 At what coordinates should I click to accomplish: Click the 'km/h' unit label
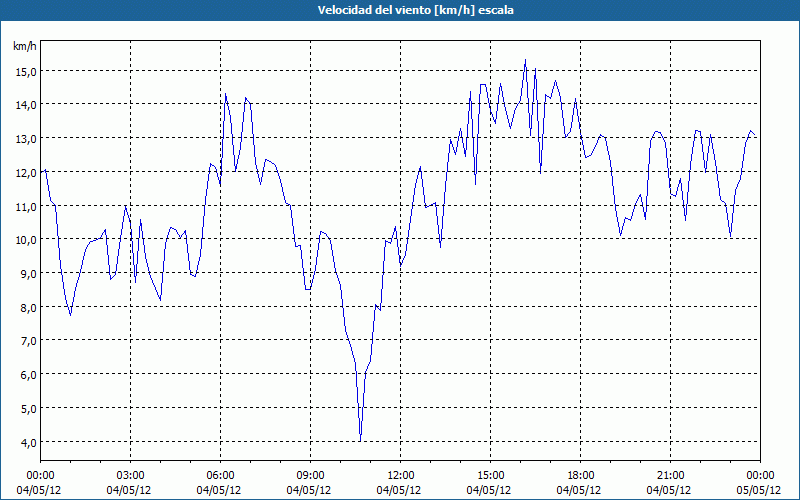coord(25,46)
